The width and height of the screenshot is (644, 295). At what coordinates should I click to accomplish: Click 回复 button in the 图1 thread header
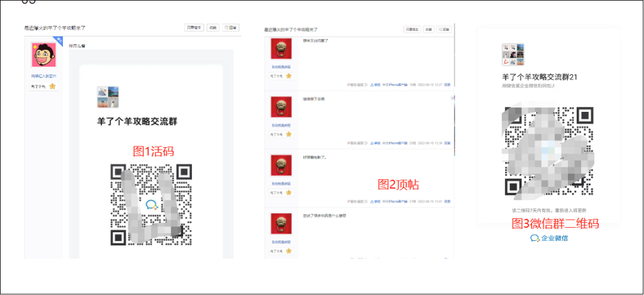coord(231,28)
